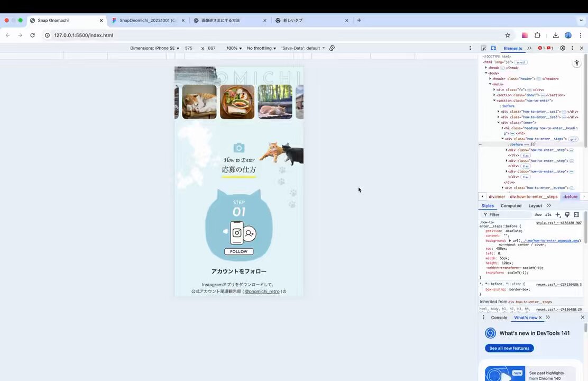Switch to the Layout tab
This screenshot has width=588, height=381.
(535, 206)
